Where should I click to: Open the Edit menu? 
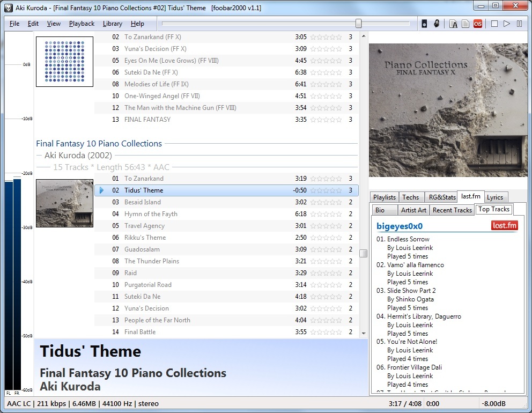click(x=33, y=24)
